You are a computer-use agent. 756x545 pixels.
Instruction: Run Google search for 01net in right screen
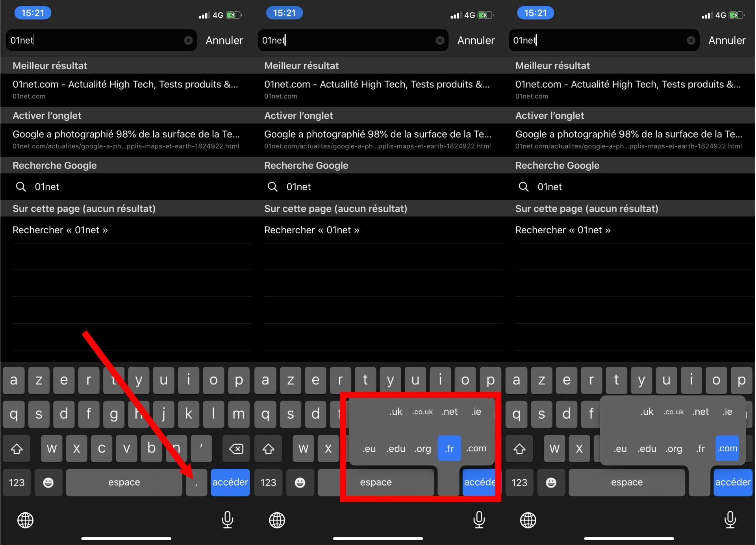point(629,187)
